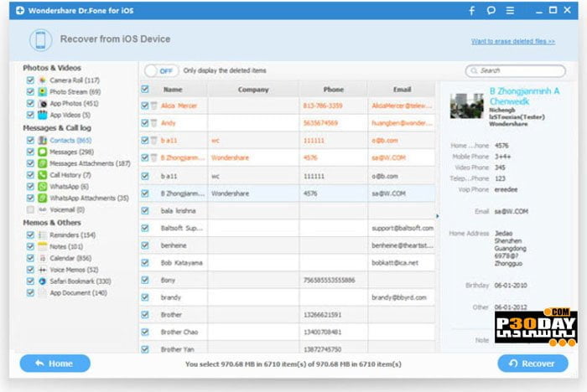Uncheck the bala krishna row checkbox

coord(145,210)
